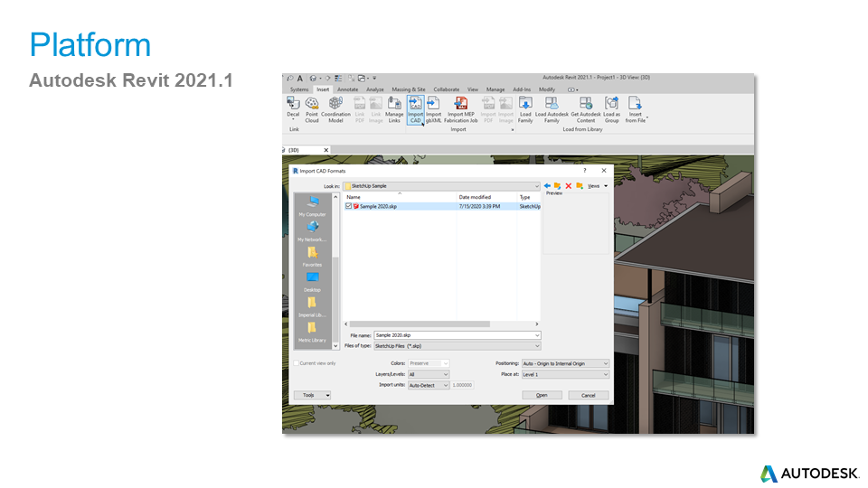
Task: Open the Tools dropdown button
Action: [x=312, y=395]
